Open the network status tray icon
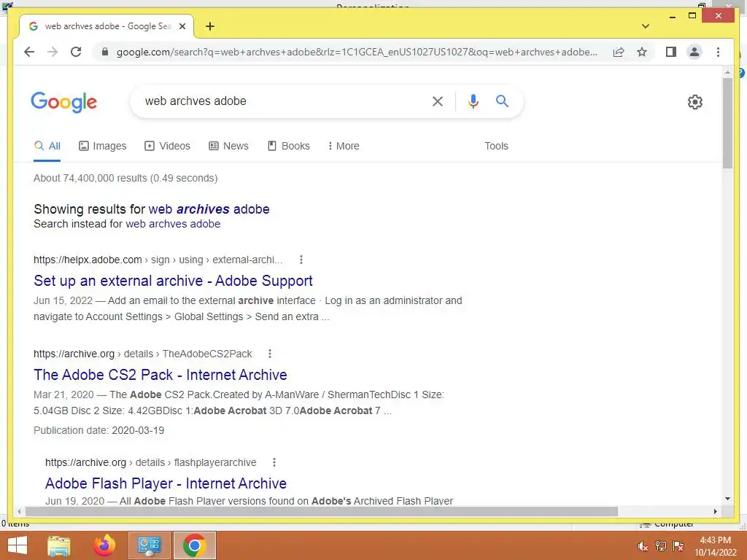The height and width of the screenshot is (560, 747). (660, 546)
